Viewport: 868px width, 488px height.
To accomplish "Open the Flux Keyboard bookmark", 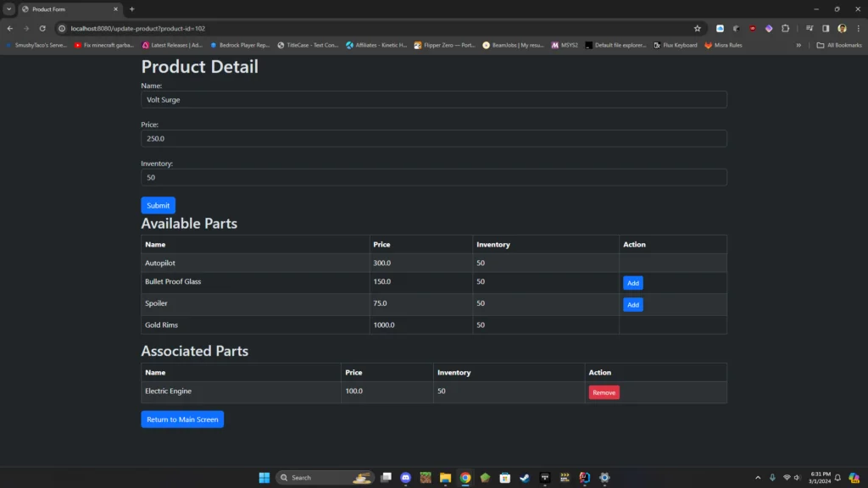I will point(676,46).
